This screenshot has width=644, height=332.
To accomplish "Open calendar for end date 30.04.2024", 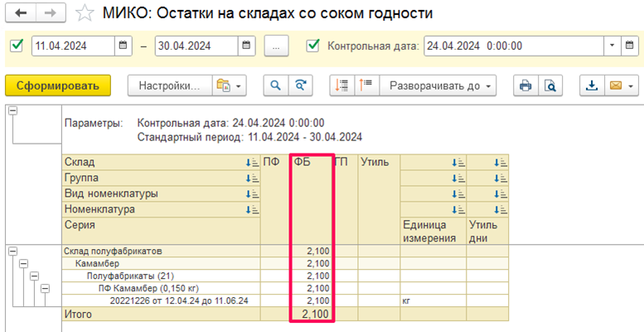I will [x=246, y=46].
